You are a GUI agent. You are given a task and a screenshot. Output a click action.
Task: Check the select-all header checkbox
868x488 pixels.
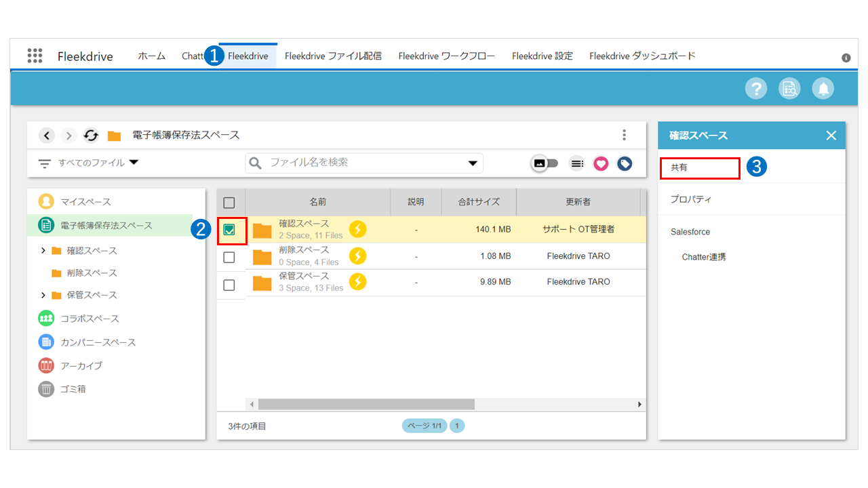(229, 203)
